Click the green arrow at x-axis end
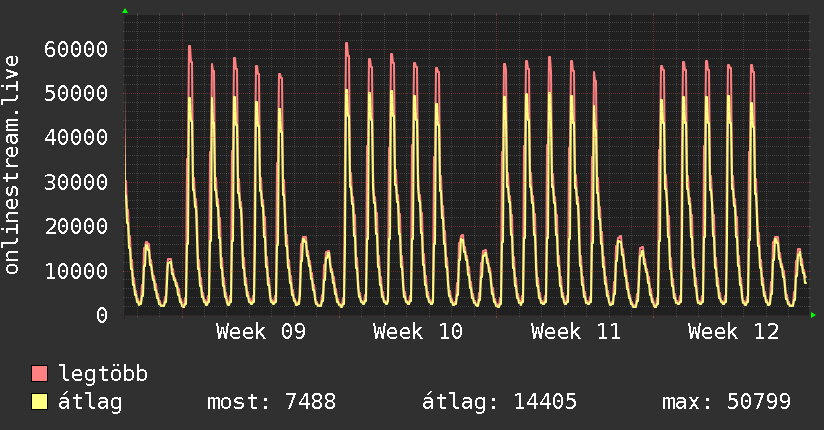 813,315
